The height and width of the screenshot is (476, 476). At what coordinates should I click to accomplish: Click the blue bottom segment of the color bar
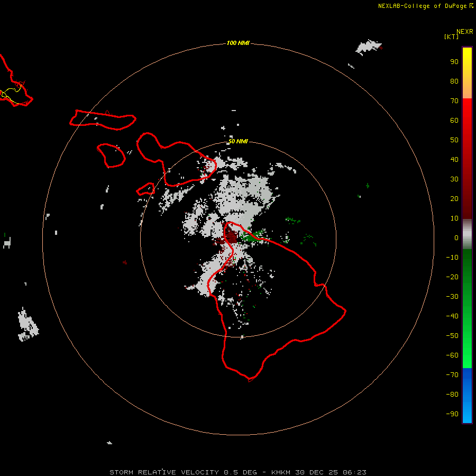click(467, 396)
